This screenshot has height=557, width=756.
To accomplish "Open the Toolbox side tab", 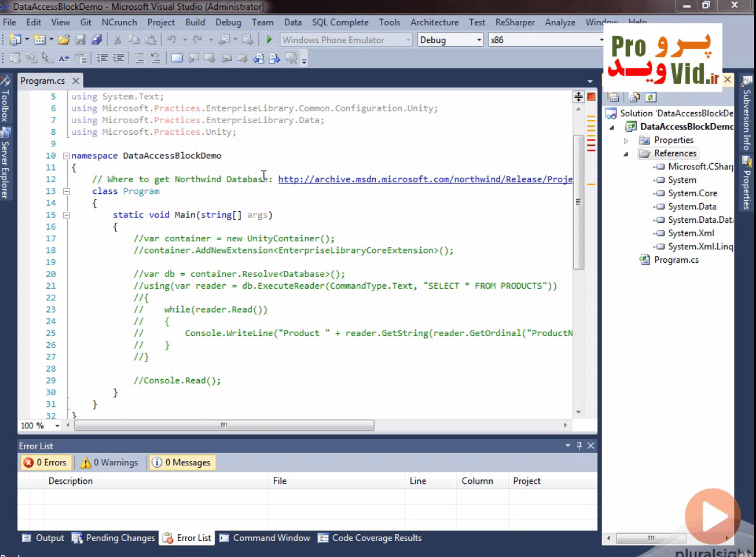I will click(x=6, y=98).
